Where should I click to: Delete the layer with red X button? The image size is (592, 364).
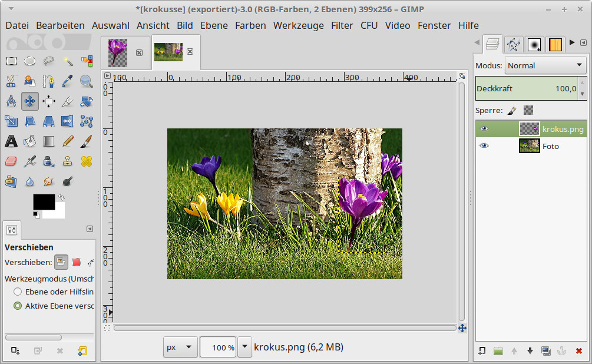pyautogui.click(x=578, y=351)
